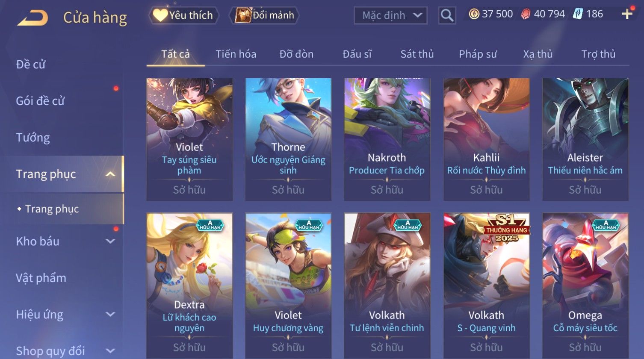Image resolution: width=644 pixels, height=359 pixels.
Task: Expand the Hiệu ứng sidebar section
Action: coord(110,315)
